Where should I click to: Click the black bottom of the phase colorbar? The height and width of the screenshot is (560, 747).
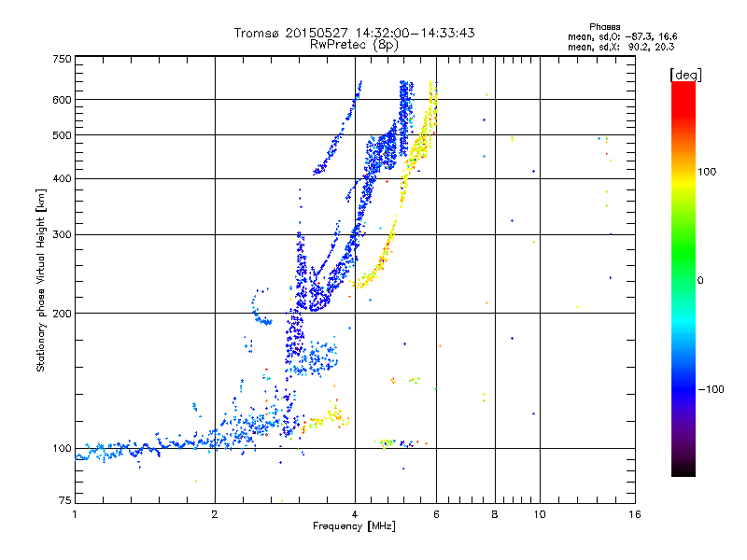684,469
